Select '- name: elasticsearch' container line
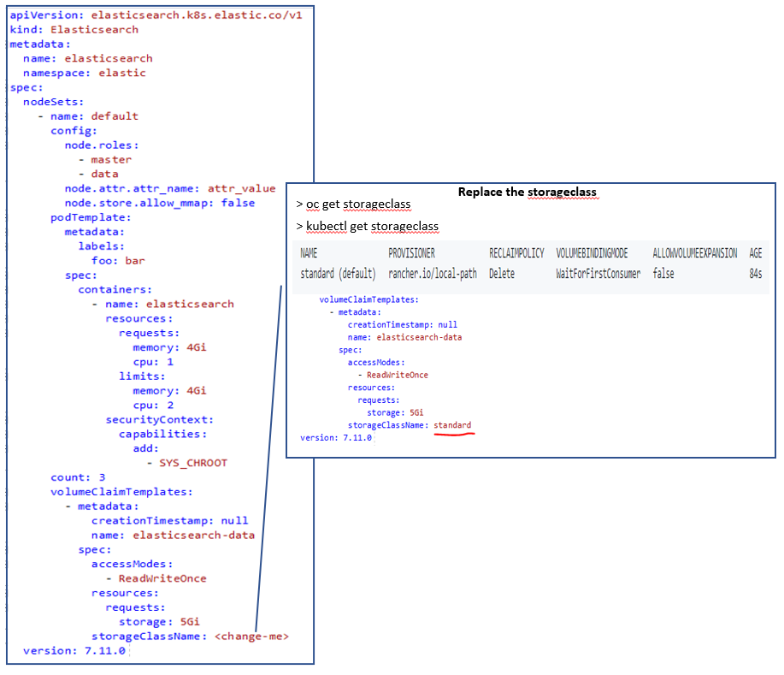Viewport: 784px width, 675px height. pos(163,305)
